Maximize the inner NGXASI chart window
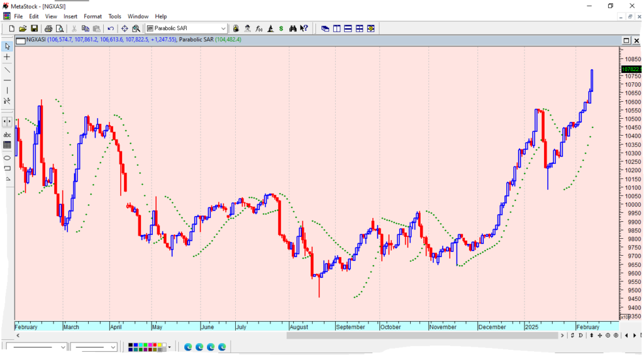 click(626, 40)
